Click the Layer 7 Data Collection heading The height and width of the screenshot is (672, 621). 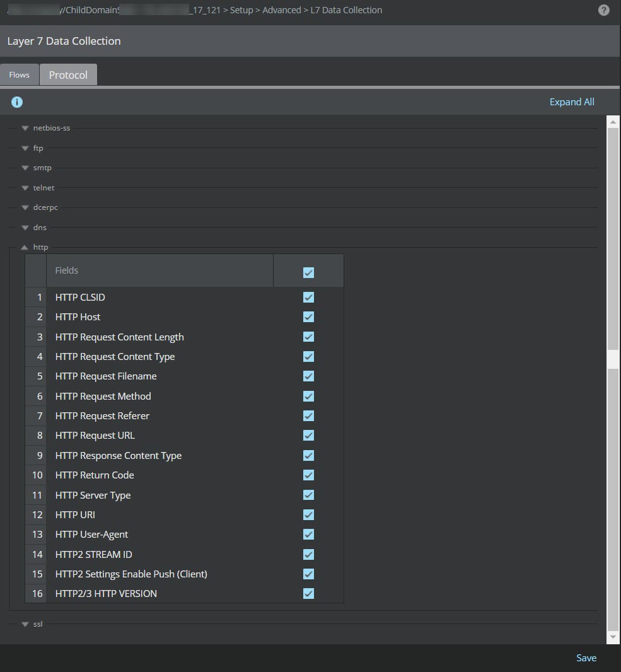click(64, 41)
